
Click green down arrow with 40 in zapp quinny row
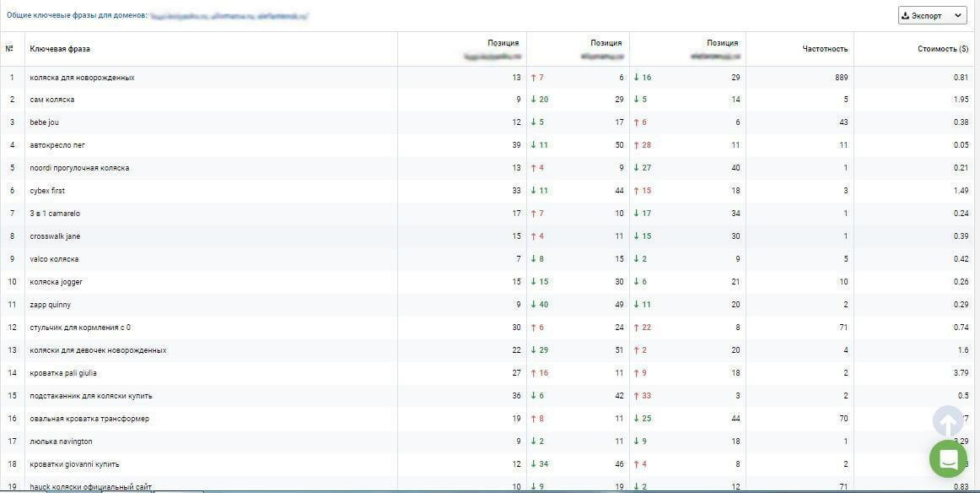(x=540, y=305)
